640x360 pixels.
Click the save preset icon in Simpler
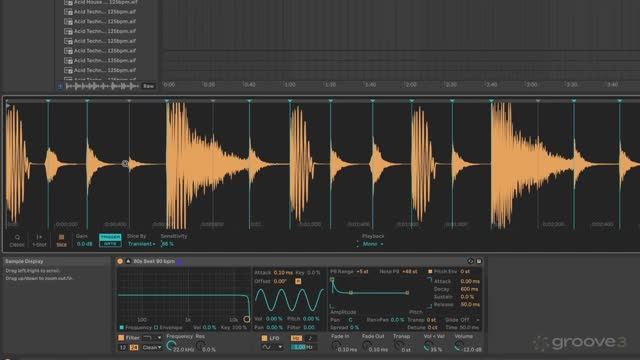point(479,261)
